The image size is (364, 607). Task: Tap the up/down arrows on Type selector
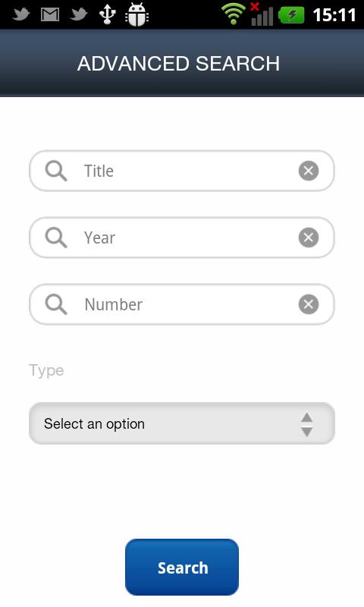click(x=307, y=425)
